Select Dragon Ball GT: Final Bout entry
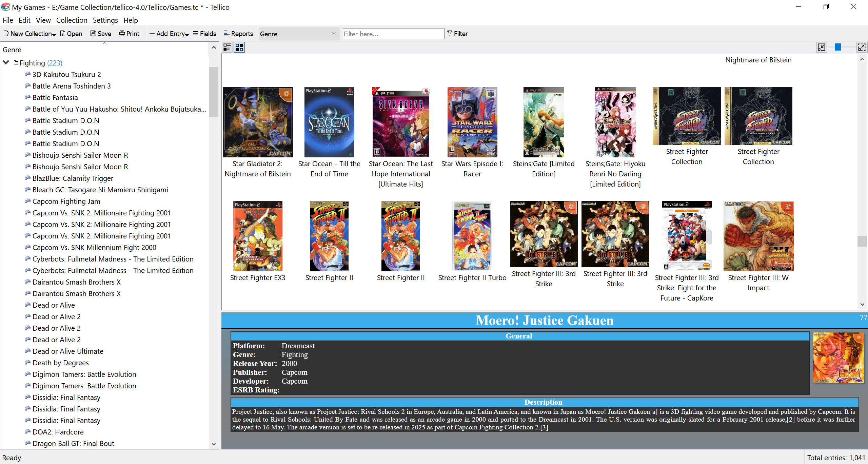Image resolution: width=868 pixels, height=464 pixels. pyautogui.click(x=73, y=444)
